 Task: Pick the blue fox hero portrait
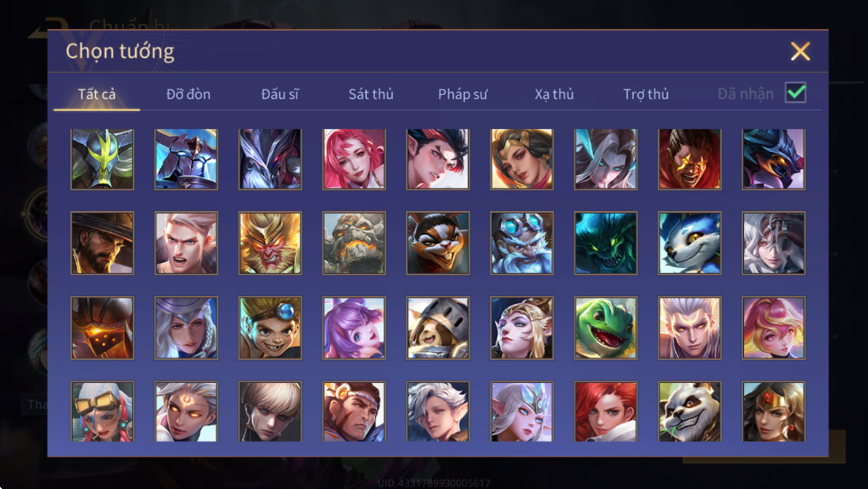tap(689, 243)
